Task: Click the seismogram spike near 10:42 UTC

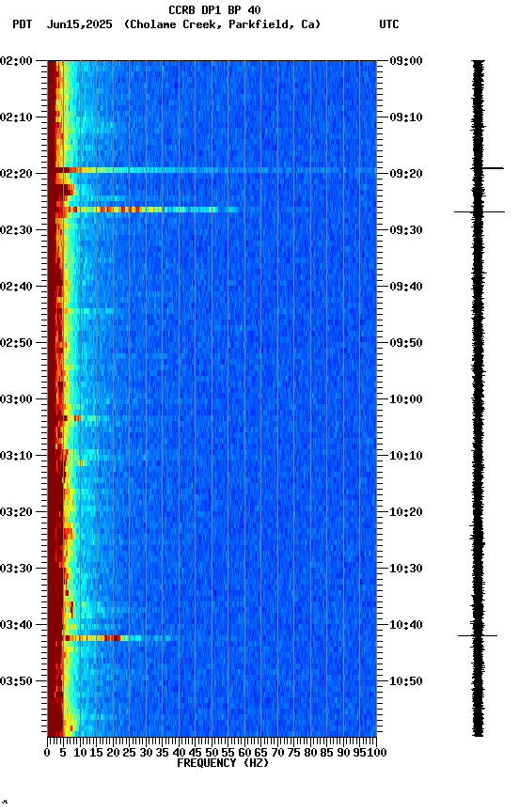Action: [x=478, y=635]
